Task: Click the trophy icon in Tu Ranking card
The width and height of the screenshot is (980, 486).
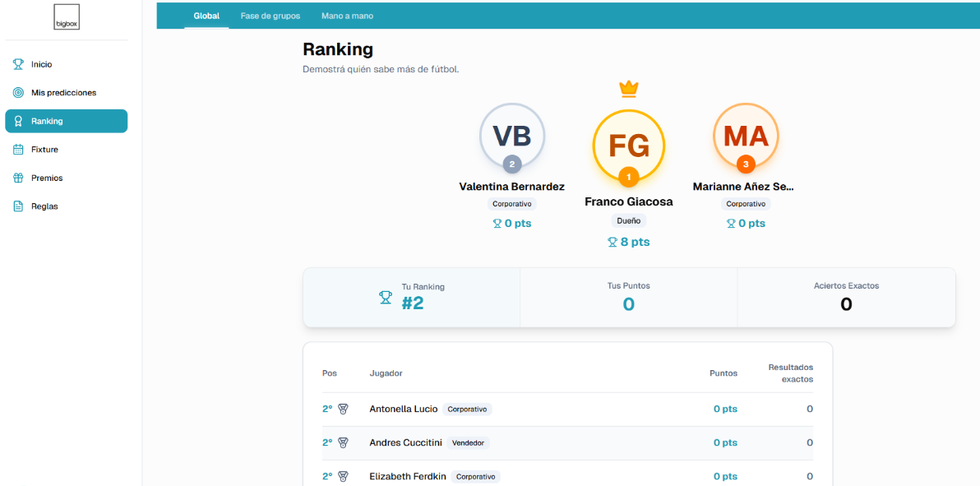Action: 386,297
